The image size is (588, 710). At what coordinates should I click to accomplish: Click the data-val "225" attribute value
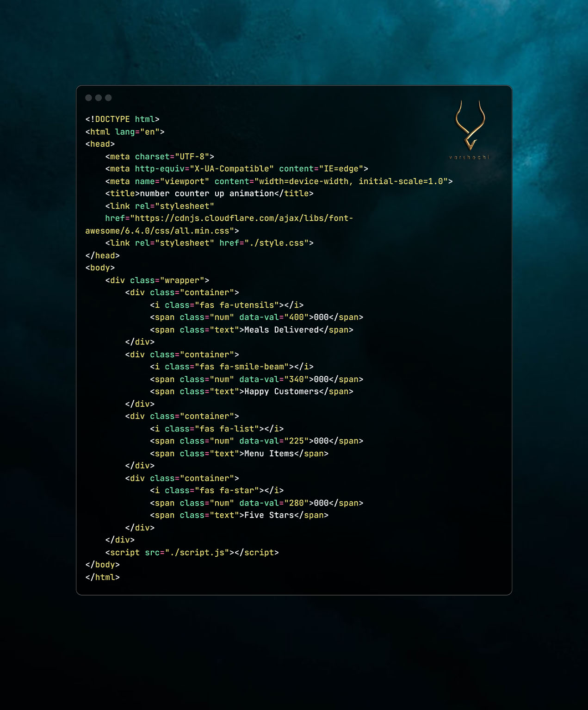[296, 441]
